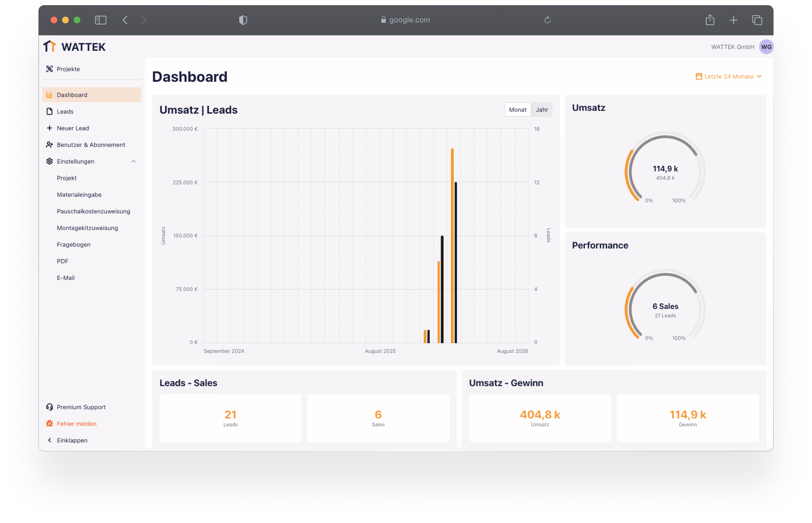812x523 pixels.
Task: Switch chart view to Monat
Action: point(518,110)
